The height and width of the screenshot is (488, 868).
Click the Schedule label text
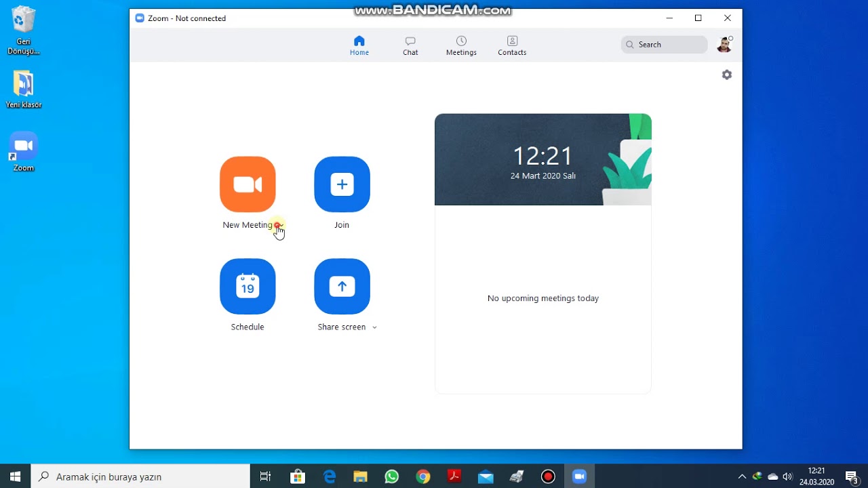click(x=248, y=327)
